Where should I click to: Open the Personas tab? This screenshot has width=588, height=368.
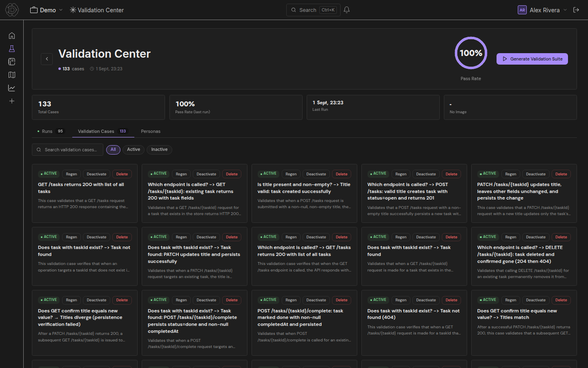point(151,131)
